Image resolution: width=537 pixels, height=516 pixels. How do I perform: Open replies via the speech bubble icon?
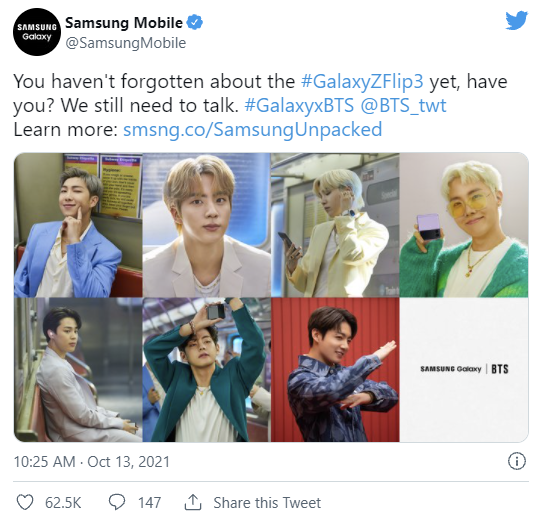click(x=117, y=502)
